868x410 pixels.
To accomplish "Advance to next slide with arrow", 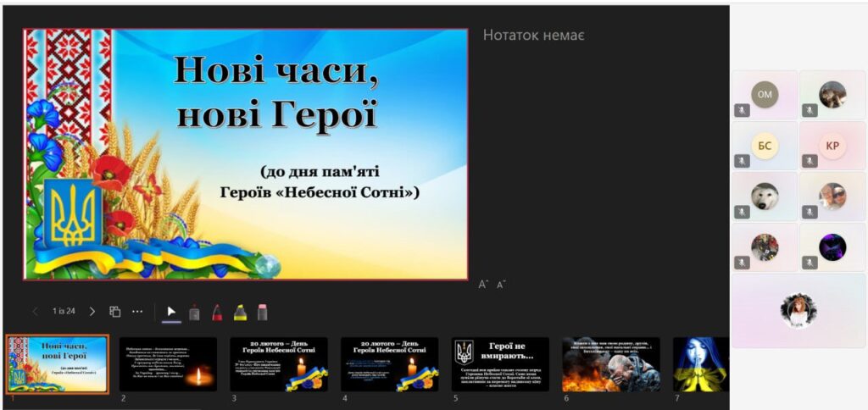I will 92,312.
